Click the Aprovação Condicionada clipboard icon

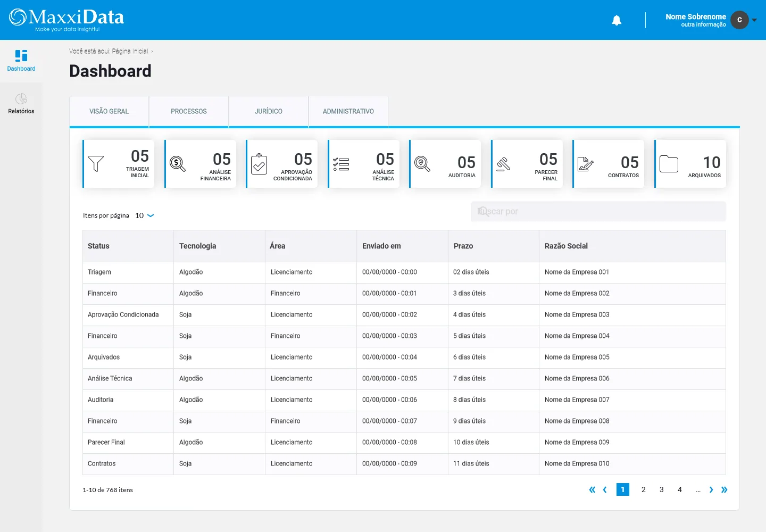259,164
